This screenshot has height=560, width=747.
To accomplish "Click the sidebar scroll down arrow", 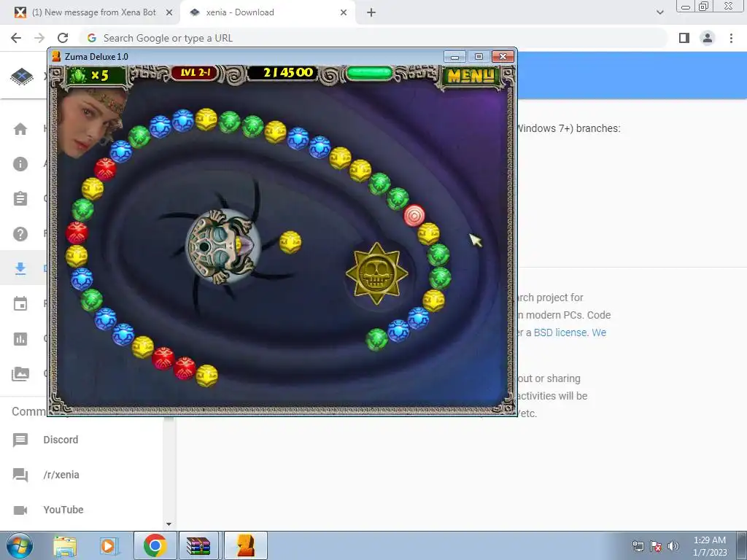I will pos(169,524).
